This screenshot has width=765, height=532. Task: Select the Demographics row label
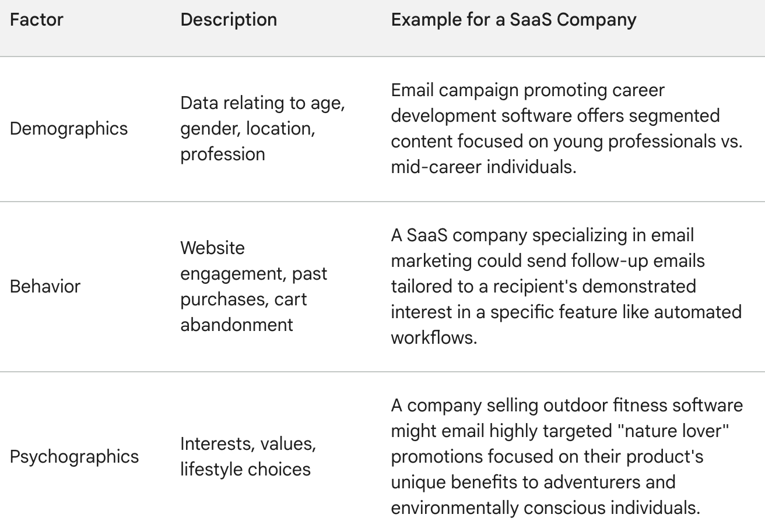69,128
